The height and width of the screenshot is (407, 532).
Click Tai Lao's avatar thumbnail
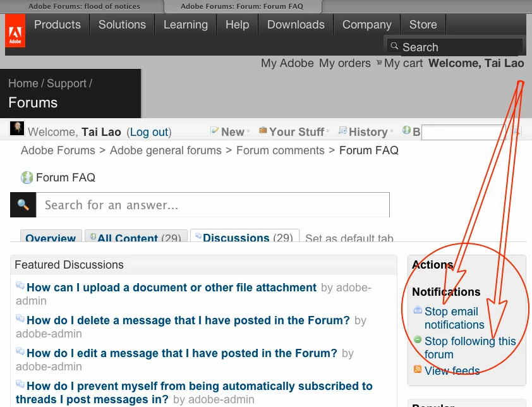click(x=17, y=129)
